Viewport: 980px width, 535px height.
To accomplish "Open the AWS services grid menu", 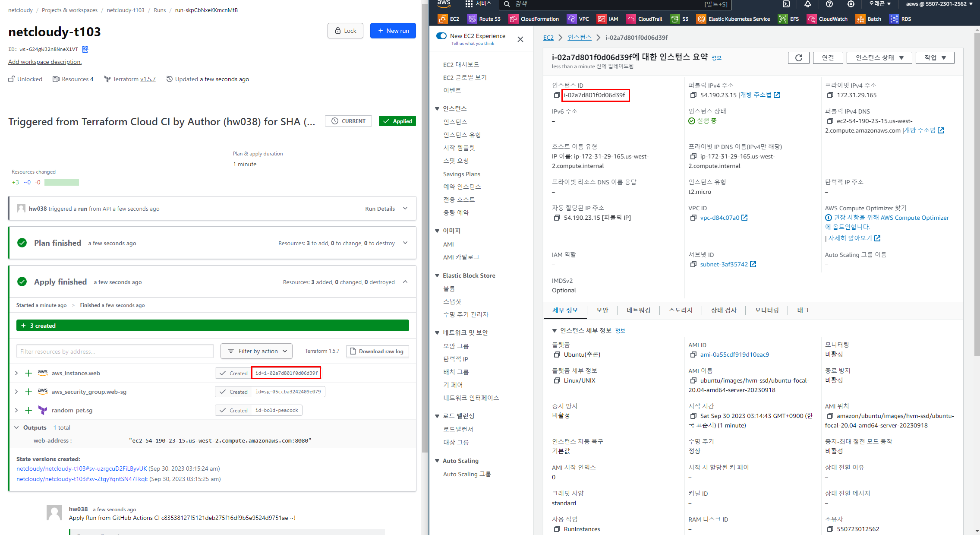I will [x=469, y=4].
